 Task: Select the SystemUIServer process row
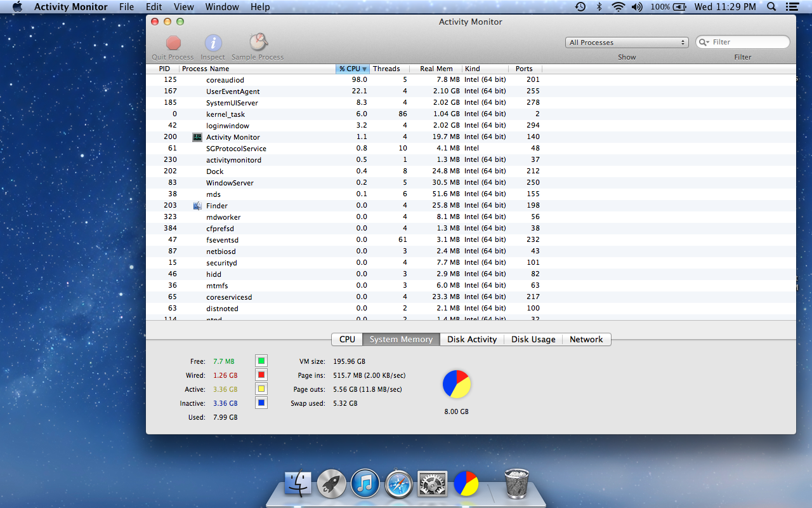(x=471, y=103)
